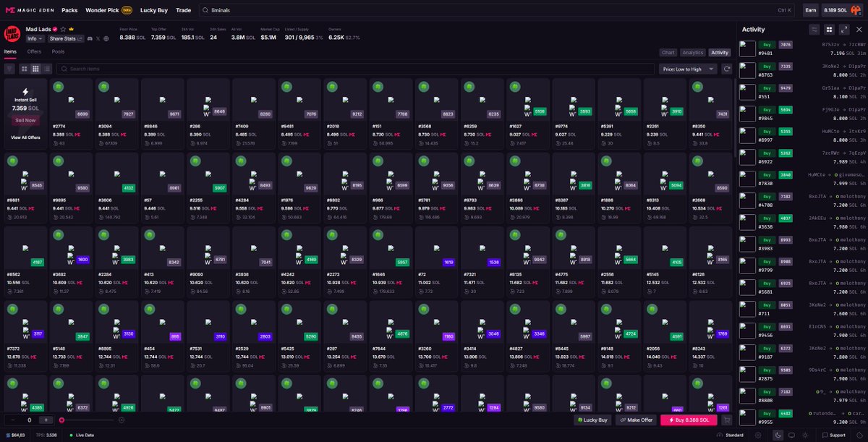
Task: Open the Mad Lads Discord link icon
Action: [x=89, y=38]
